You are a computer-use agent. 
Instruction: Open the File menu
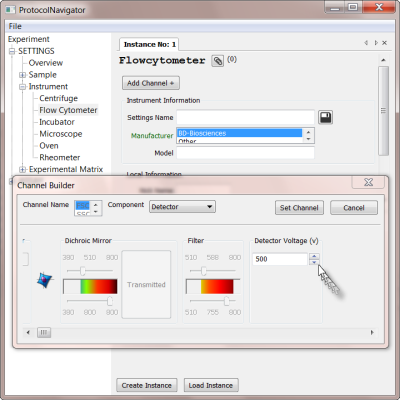point(15,26)
